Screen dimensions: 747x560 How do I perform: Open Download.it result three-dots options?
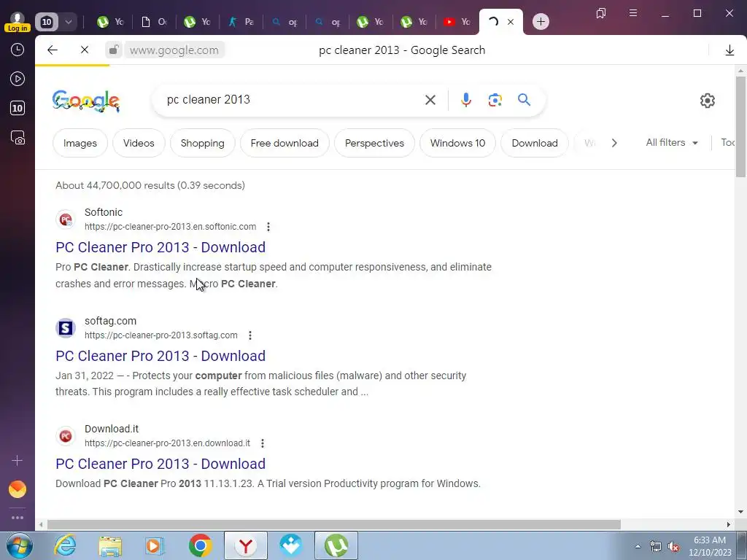click(263, 443)
